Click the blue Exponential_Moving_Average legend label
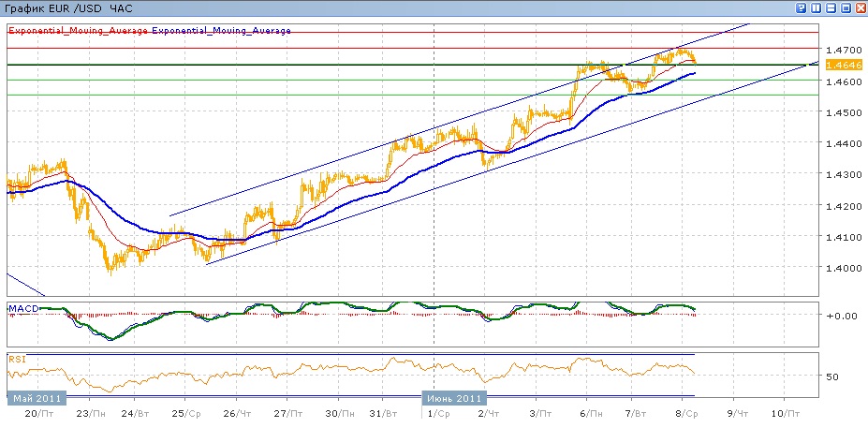Screen dimensions: 868x428 coord(222,31)
